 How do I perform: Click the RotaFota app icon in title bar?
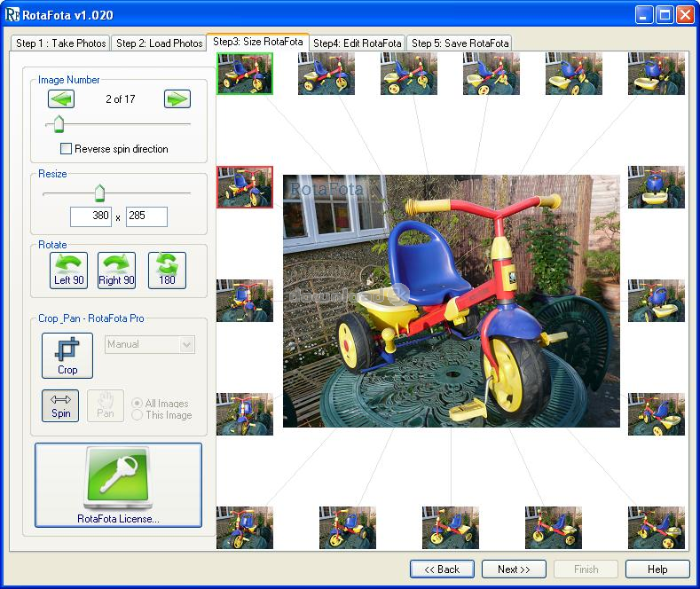pyautogui.click(x=12, y=15)
